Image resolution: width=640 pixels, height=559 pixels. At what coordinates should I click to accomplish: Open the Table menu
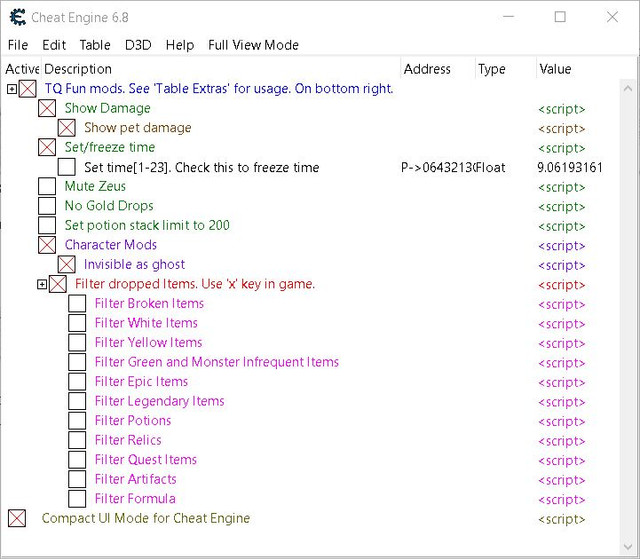(95, 45)
